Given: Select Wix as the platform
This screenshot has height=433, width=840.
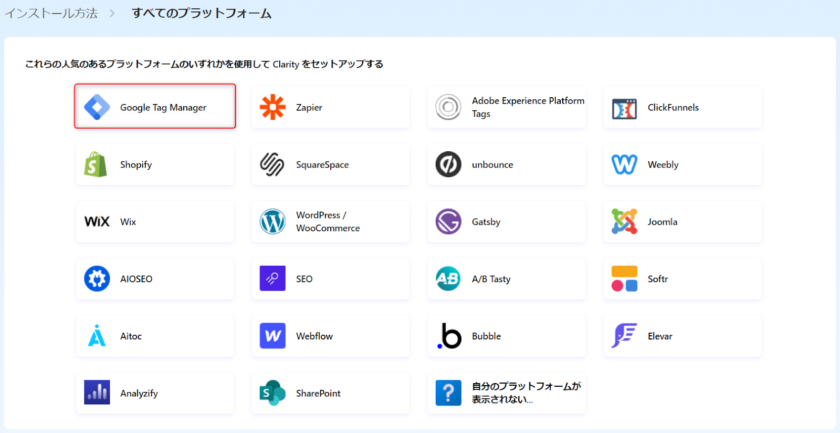Looking at the screenshot, I should (x=154, y=222).
